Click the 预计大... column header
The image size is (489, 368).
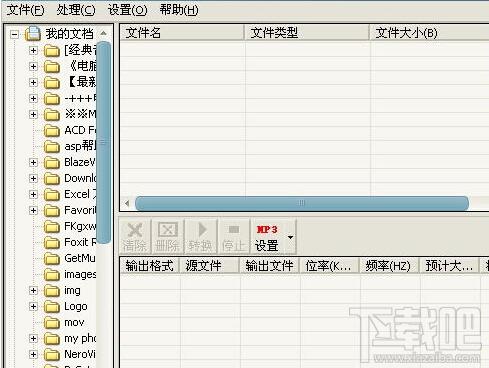449,266
